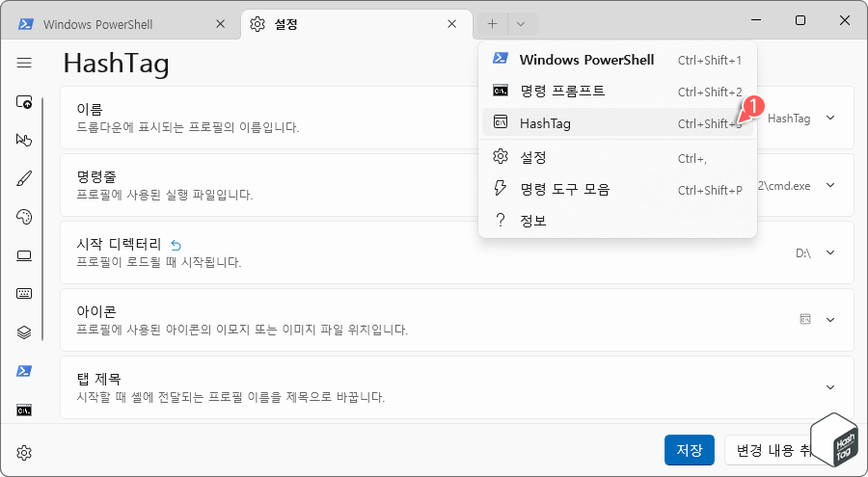Screen dimensions: 868x477
Task: Open 명령 도구 모음 command palette
Action: tap(617, 189)
